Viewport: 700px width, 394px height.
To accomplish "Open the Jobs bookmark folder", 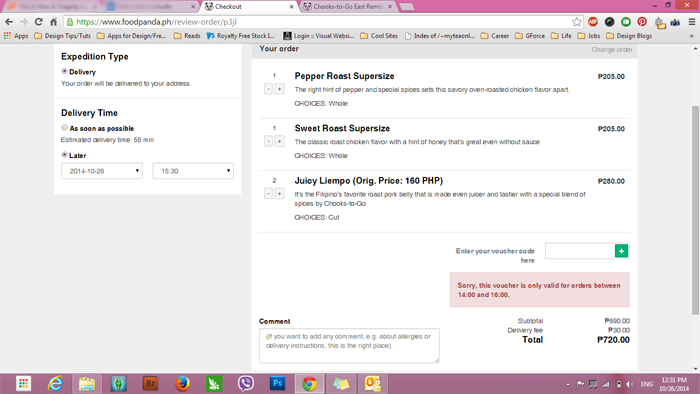I will [x=589, y=36].
